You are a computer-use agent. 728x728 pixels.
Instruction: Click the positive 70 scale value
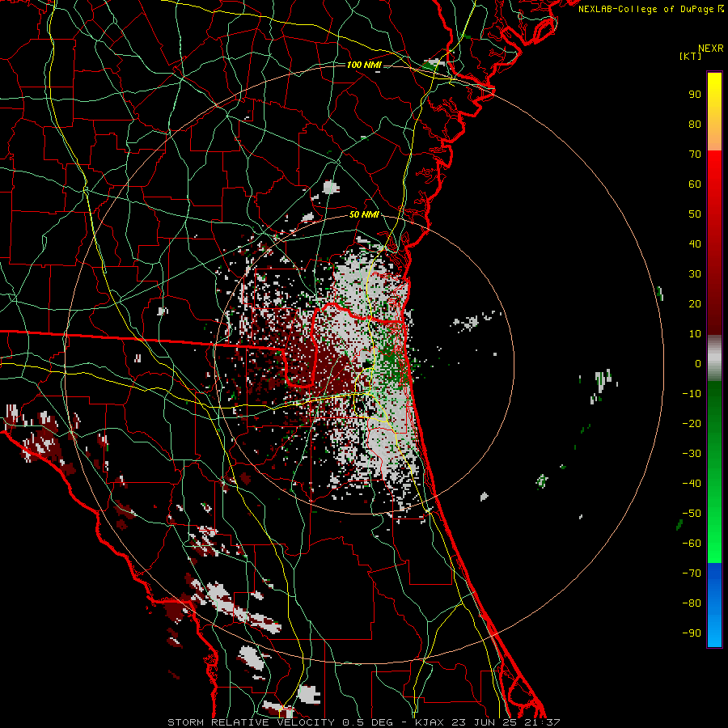695,154
